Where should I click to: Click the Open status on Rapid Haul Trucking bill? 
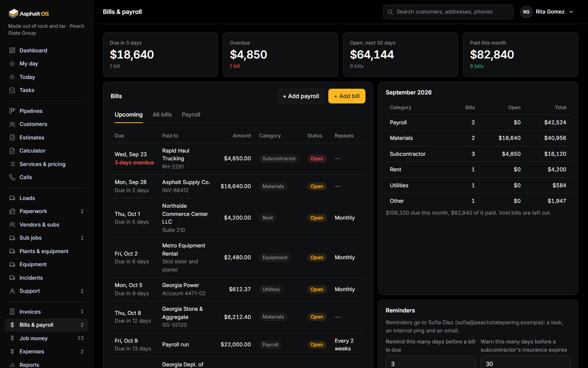pos(317,159)
